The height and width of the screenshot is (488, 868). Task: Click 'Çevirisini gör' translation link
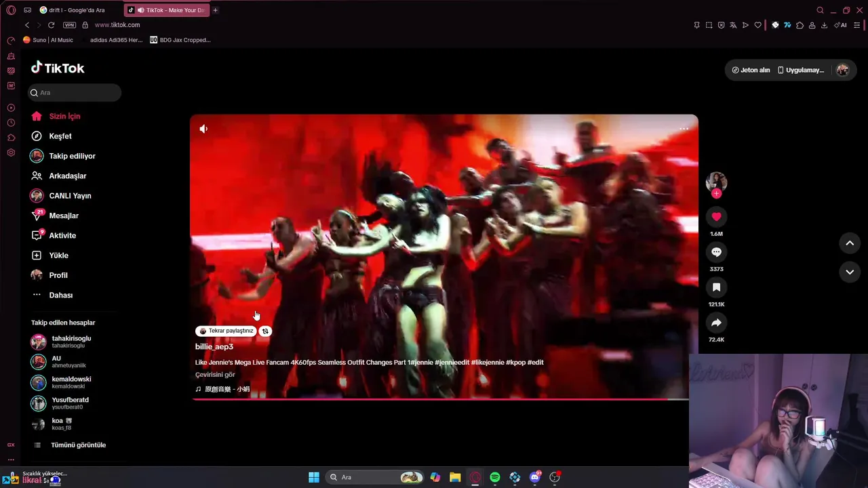click(x=215, y=375)
